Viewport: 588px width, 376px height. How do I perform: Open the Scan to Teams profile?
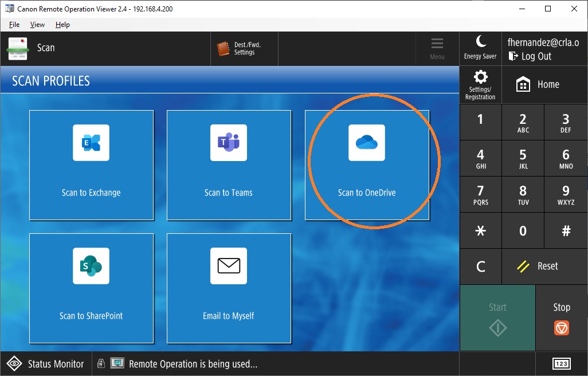229,165
